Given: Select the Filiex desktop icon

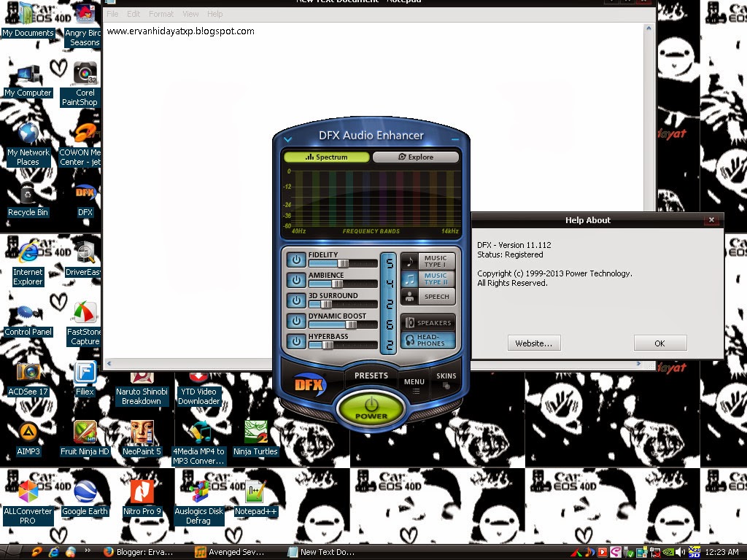Looking at the screenshot, I should (x=85, y=379).
